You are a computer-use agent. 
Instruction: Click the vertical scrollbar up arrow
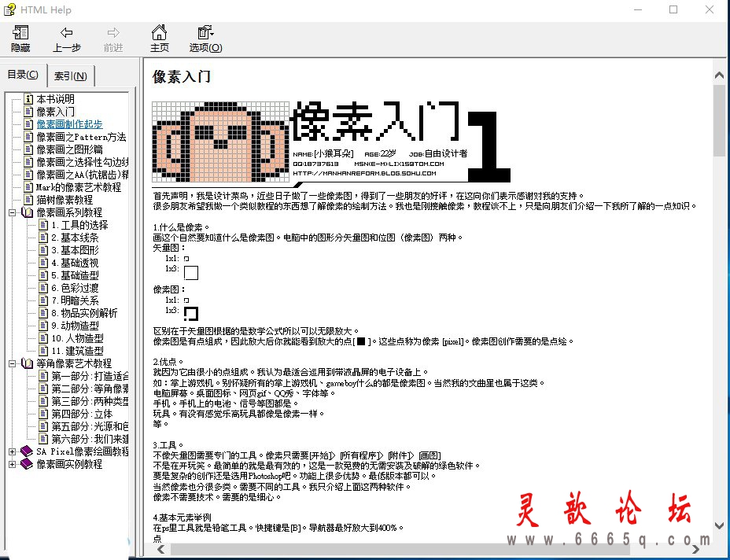coord(719,75)
